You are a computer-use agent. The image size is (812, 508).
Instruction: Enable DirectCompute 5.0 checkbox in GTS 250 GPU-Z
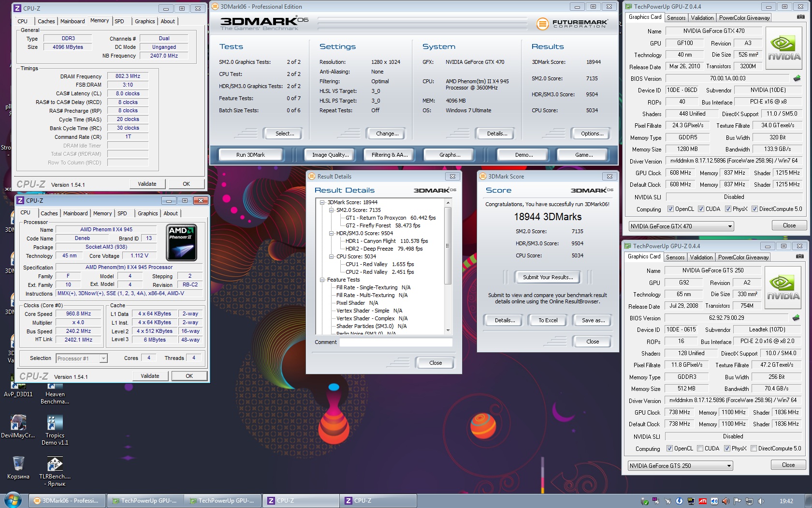(754, 448)
